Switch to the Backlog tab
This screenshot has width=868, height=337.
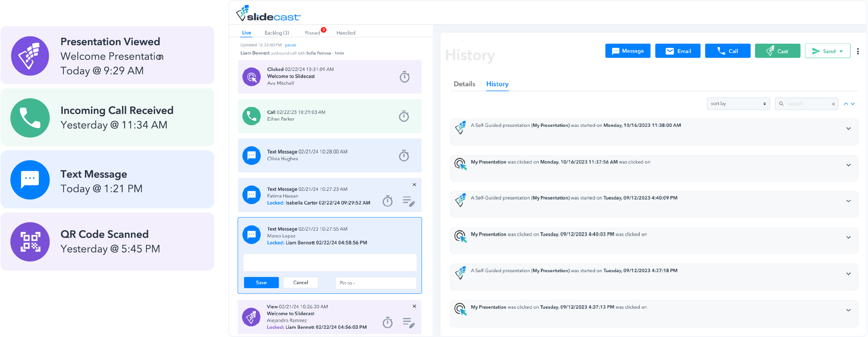(x=276, y=33)
